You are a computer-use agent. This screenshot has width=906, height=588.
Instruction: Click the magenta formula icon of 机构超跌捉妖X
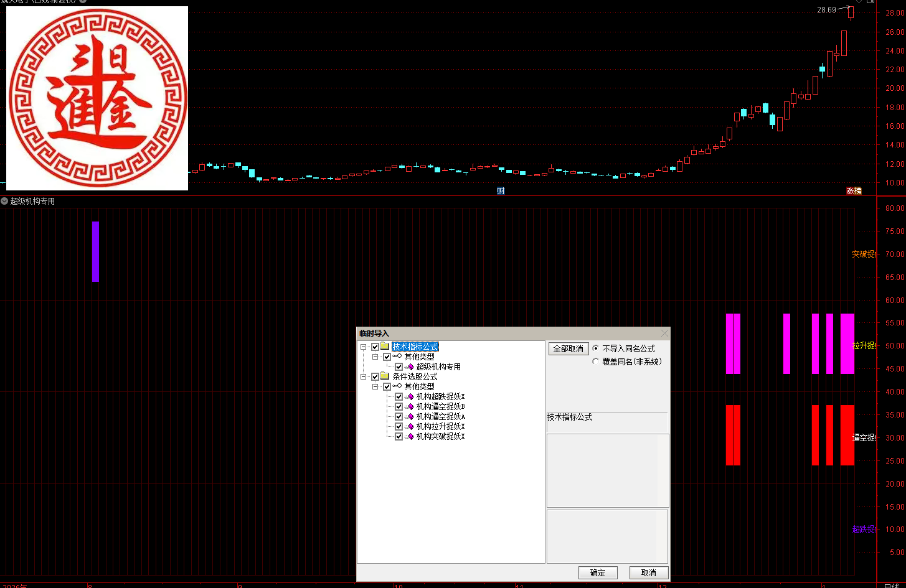(410, 396)
